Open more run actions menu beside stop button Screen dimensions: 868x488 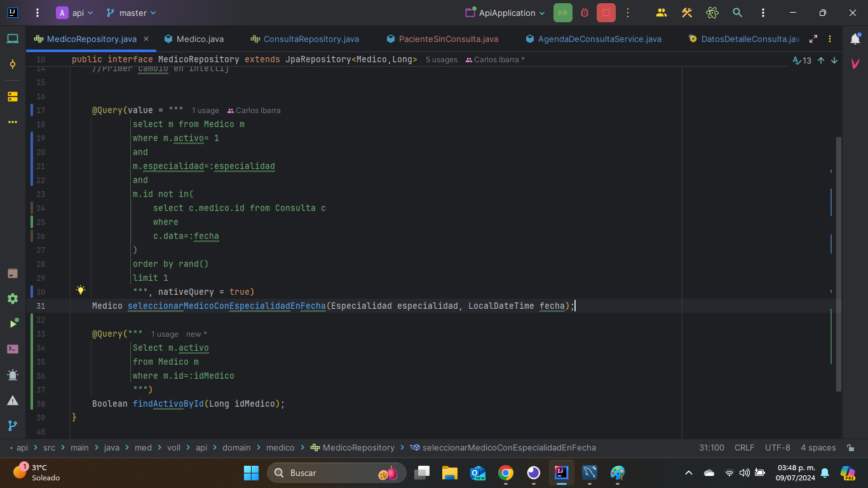click(628, 13)
